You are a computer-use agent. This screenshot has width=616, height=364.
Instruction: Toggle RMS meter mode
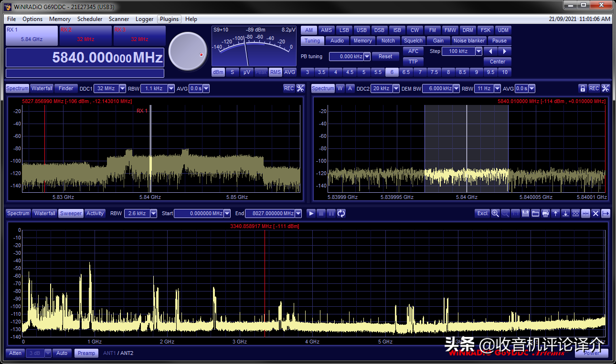point(276,72)
